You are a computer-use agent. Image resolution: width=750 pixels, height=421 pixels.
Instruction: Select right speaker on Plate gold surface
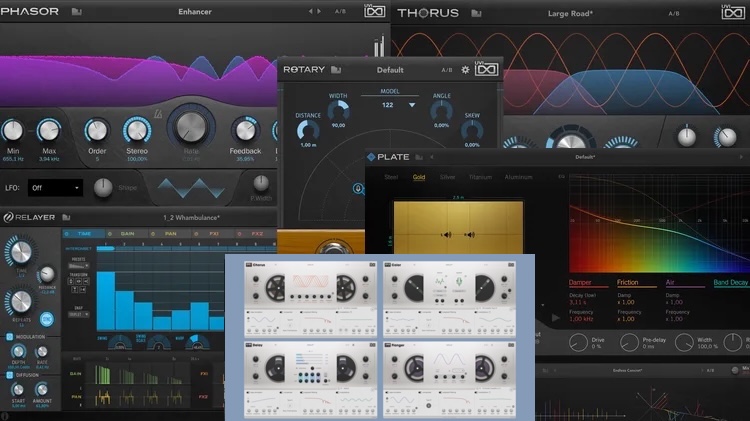tap(470, 234)
